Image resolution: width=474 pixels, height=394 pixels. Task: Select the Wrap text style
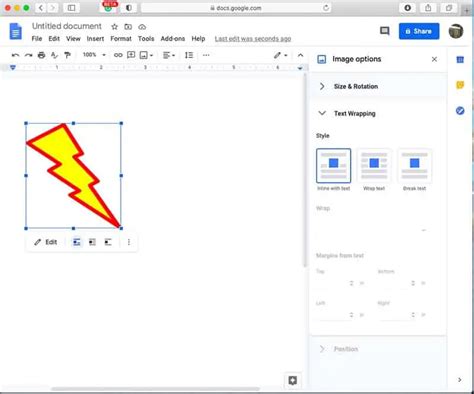(x=374, y=166)
